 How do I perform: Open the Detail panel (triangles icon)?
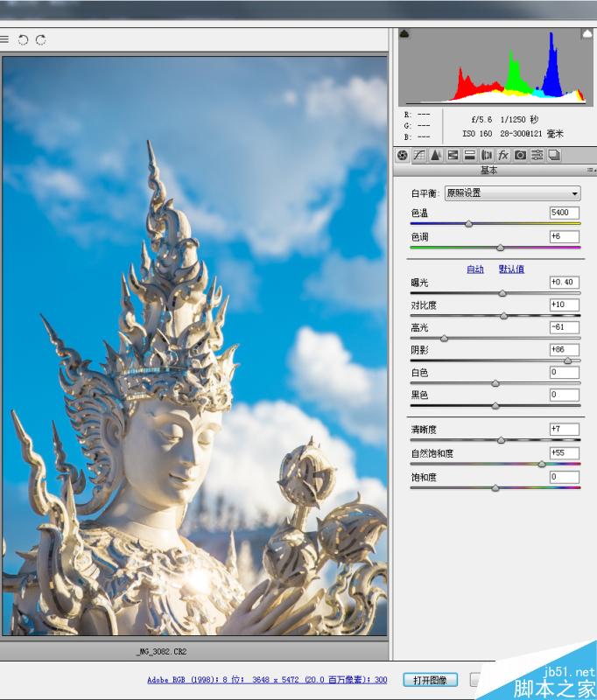click(x=436, y=156)
